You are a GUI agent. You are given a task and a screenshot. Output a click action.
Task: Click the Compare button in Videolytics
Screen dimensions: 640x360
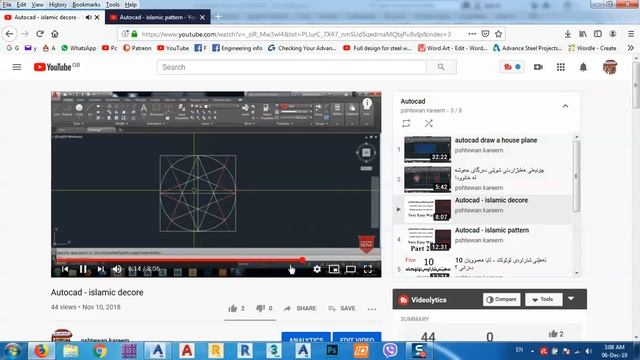tap(502, 299)
